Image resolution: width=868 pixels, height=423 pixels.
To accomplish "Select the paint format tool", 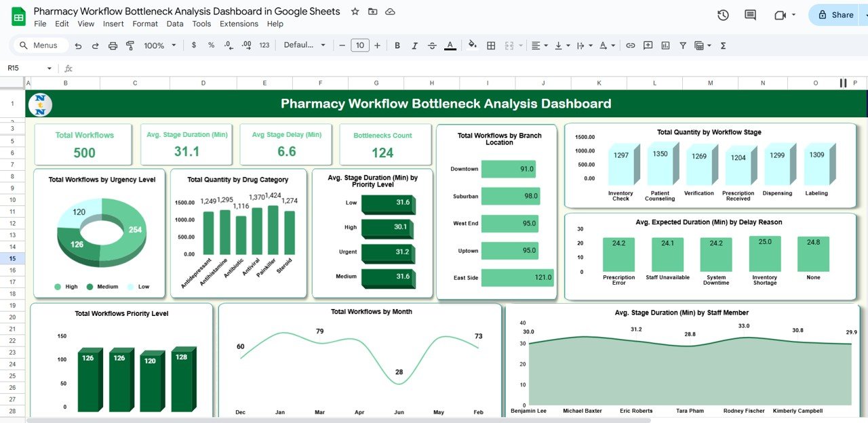I will (x=130, y=45).
